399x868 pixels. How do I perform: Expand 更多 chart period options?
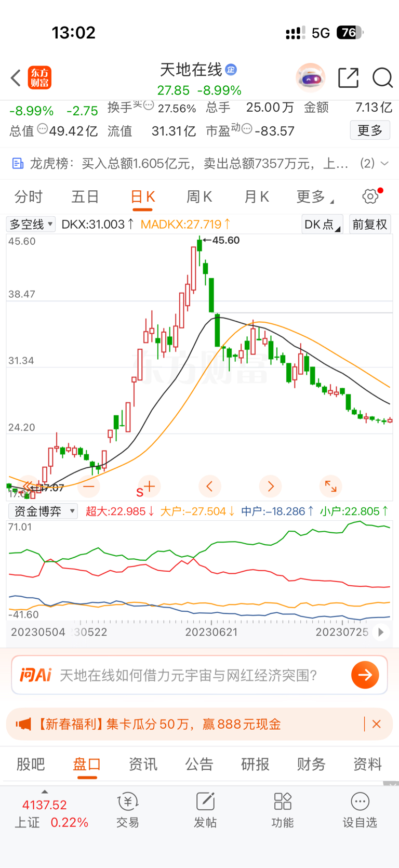click(x=315, y=196)
